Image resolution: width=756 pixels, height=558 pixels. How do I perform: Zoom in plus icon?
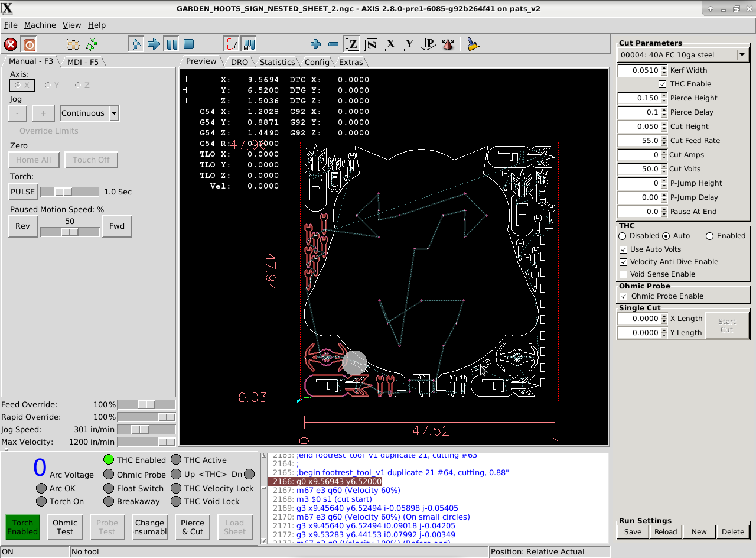point(315,44)
